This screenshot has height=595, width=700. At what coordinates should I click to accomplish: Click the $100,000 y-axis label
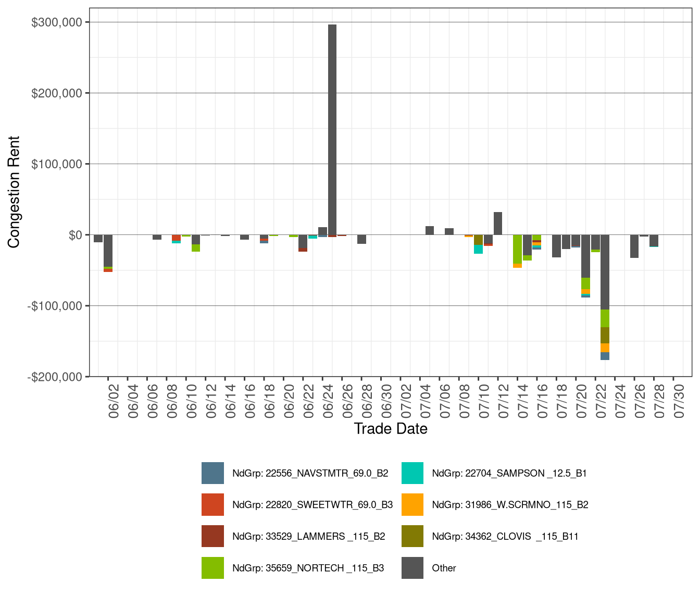(57, 164)
